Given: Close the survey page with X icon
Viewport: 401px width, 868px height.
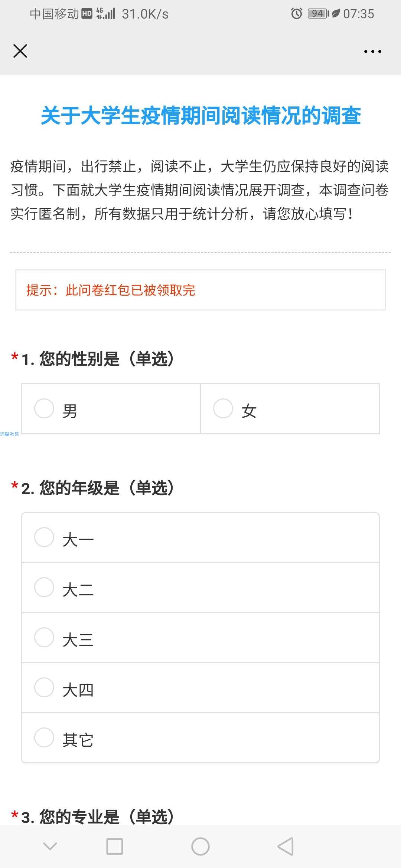Looking at the screenshot, I should pos(20,51).
